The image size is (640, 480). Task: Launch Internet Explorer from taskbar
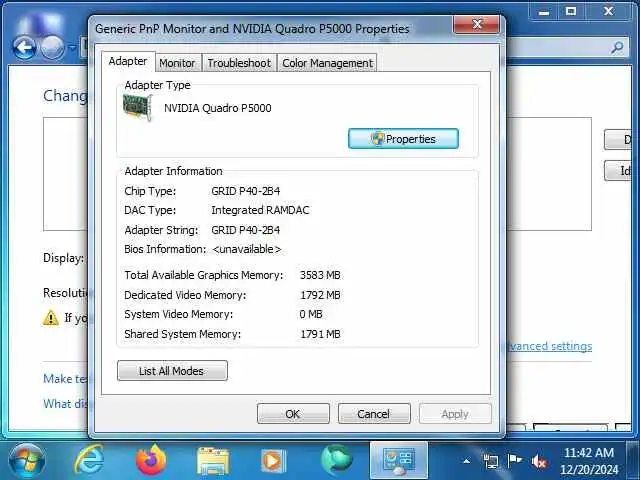89,460
